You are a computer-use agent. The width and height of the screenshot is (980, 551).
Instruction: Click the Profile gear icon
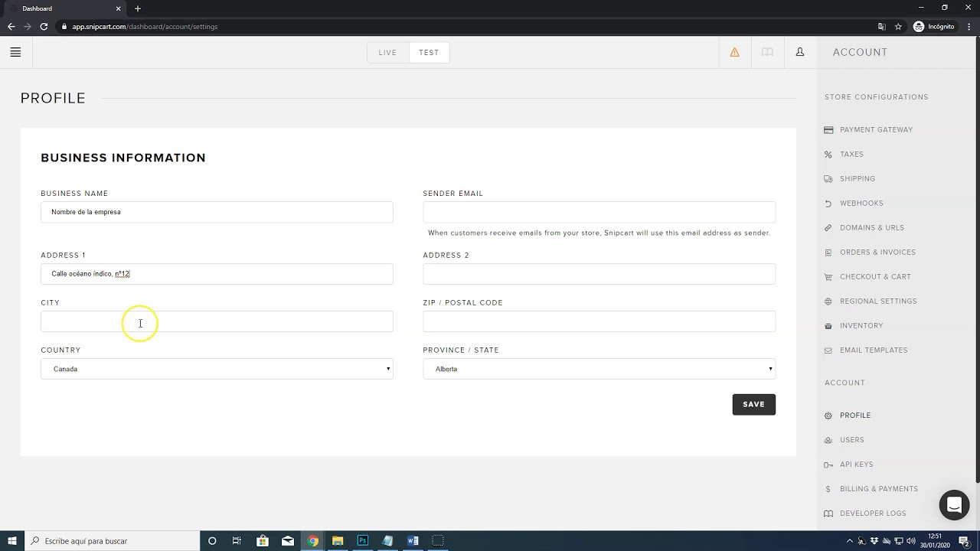click(x=828, y=416)
